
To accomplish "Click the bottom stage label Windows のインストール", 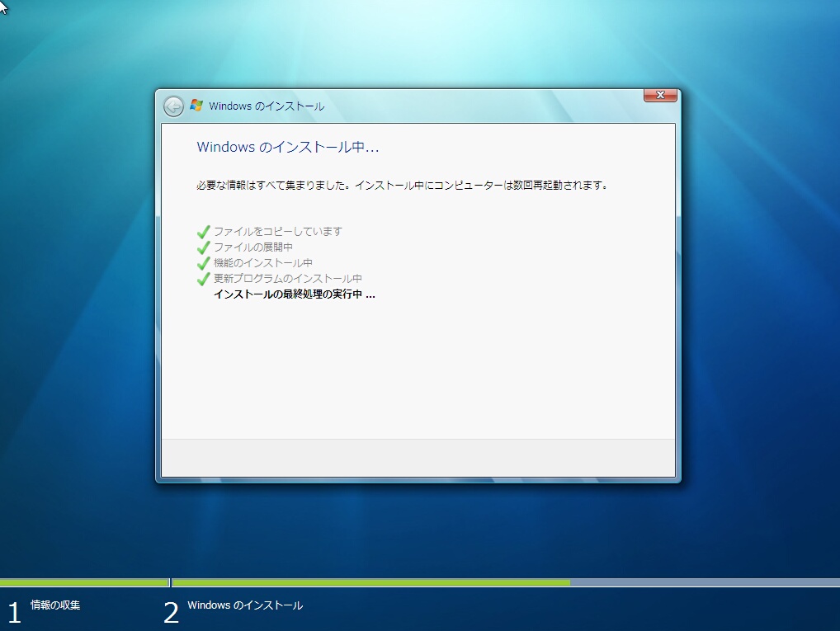I will click(x=245, y=605).
